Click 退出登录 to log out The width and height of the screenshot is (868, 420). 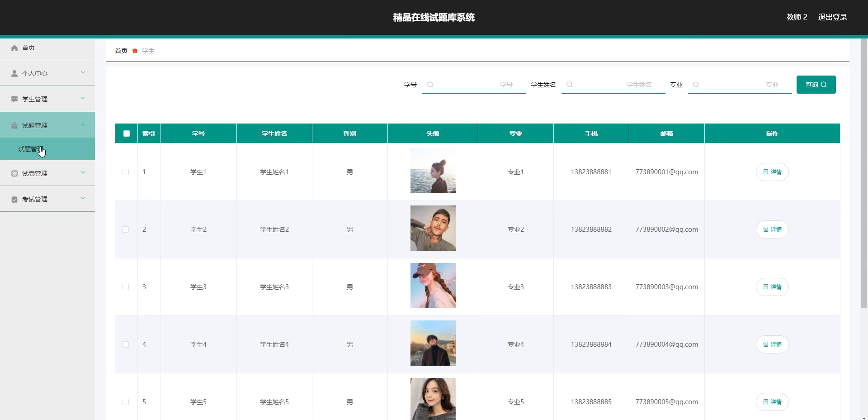tap(832, 17)
